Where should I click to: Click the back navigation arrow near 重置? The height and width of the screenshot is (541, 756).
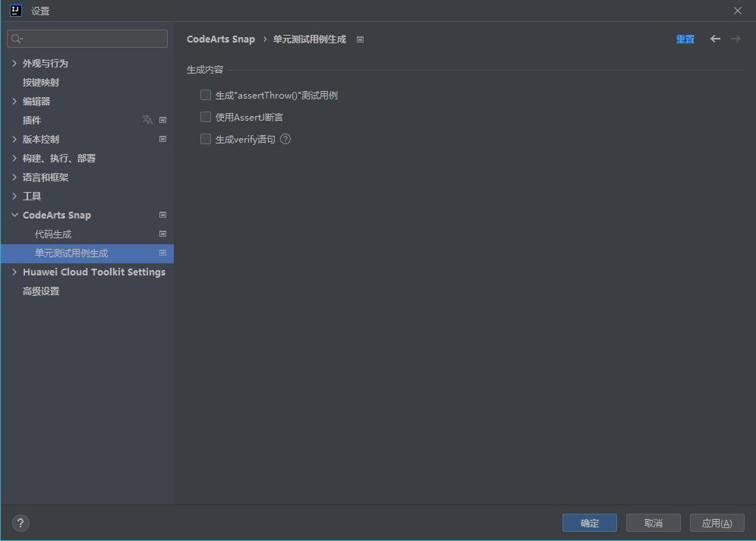(715, 39)
